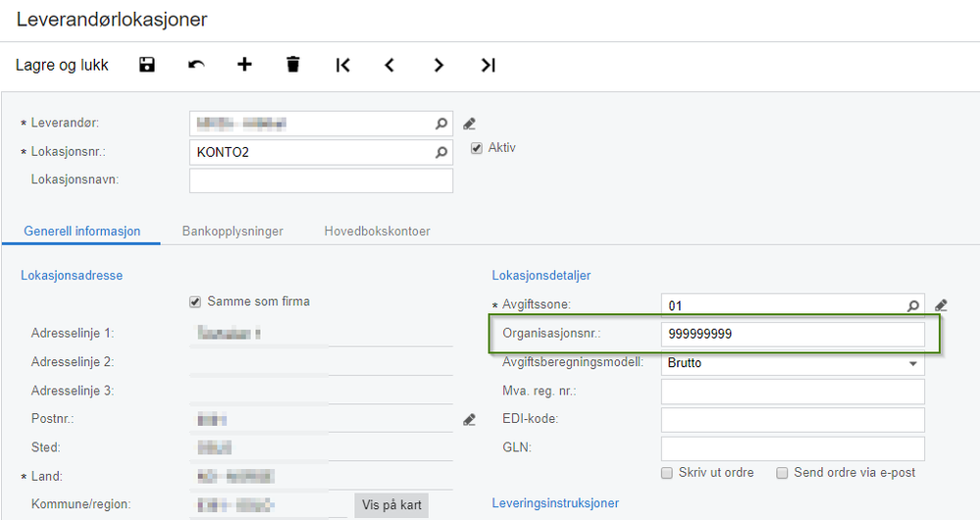
Task: Switch to Bankopplysninger tab
Action: click(x=232, y=232)
